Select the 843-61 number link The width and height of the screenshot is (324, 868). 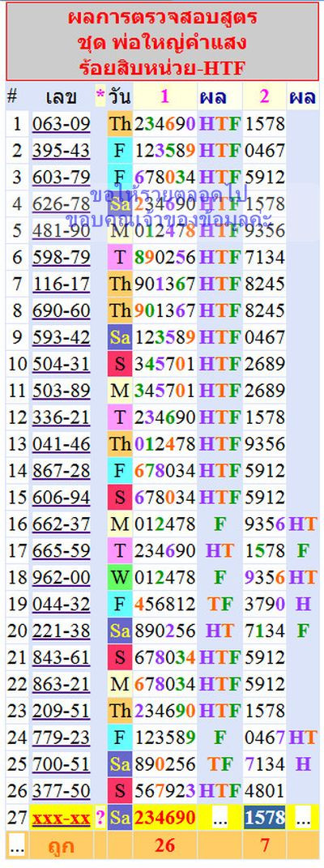[62, 657]
